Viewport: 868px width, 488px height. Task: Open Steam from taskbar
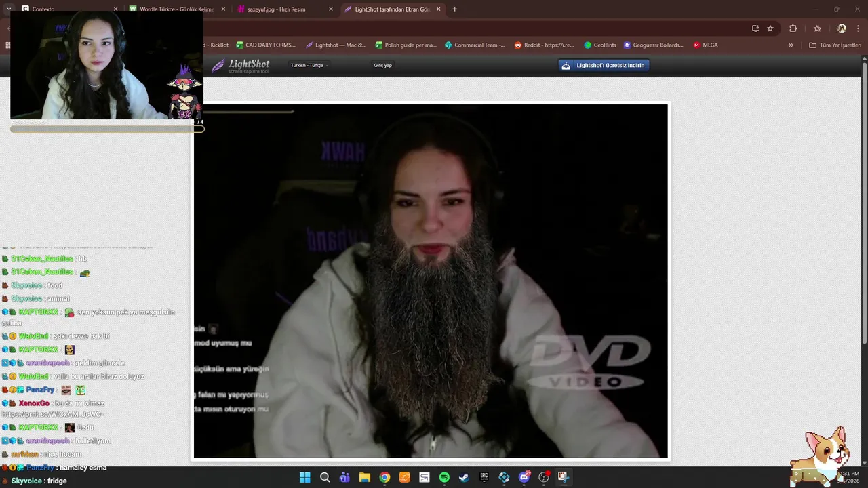click(x=464, y=477)
